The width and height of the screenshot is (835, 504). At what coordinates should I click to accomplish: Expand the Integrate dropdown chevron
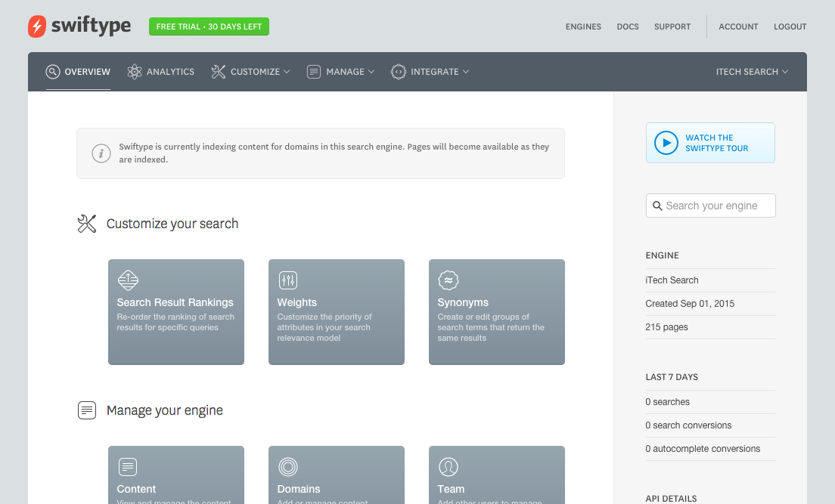pyautogui.click(x=466, y=72)
